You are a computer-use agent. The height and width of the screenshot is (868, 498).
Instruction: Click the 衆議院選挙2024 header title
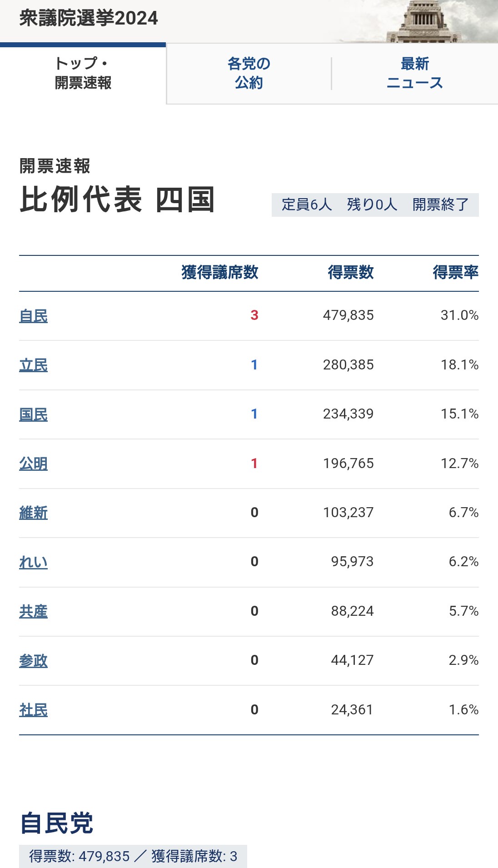point(89,18)
